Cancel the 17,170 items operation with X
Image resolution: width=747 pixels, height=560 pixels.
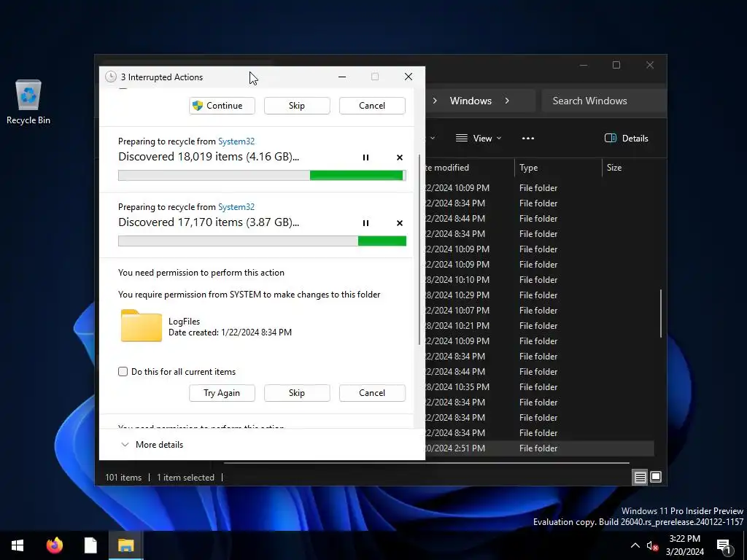point(400,223)
